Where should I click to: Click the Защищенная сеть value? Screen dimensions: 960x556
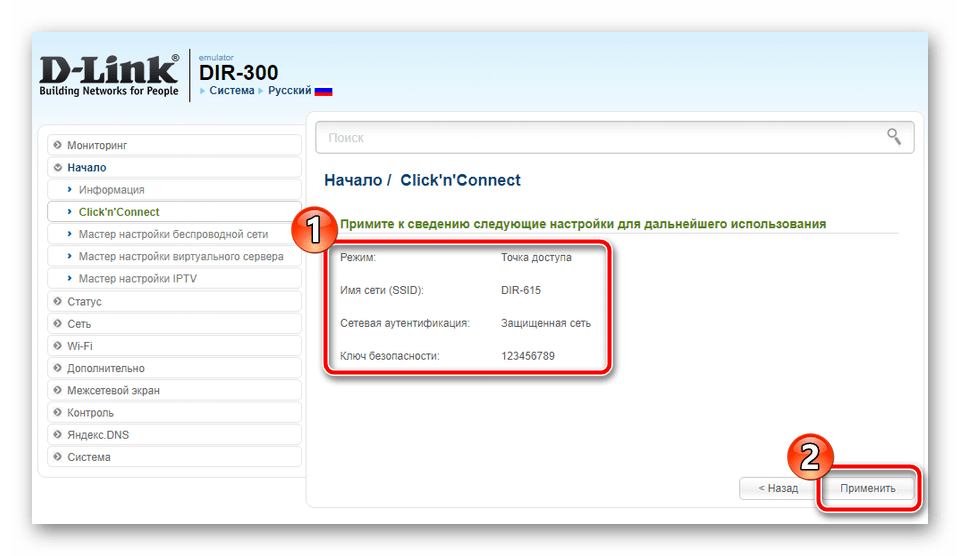pos(546,323)
